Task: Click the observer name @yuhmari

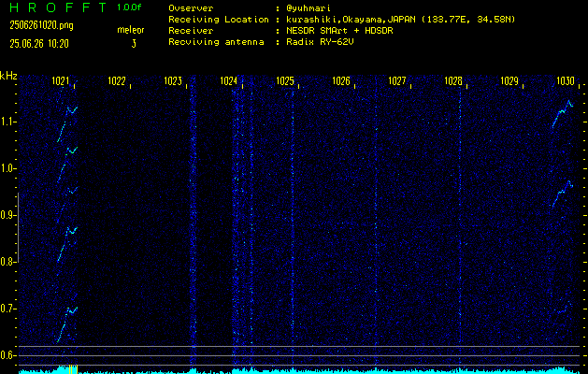Action: [x=308, y=8]
